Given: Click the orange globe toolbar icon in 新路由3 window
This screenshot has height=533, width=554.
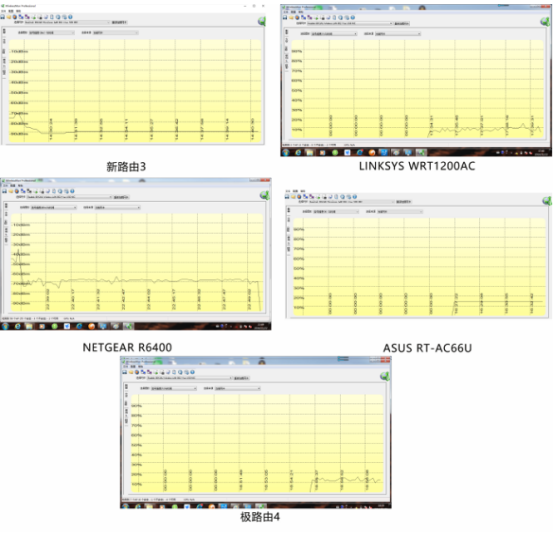Looking at the screenshot, I should tap(15, 17).
